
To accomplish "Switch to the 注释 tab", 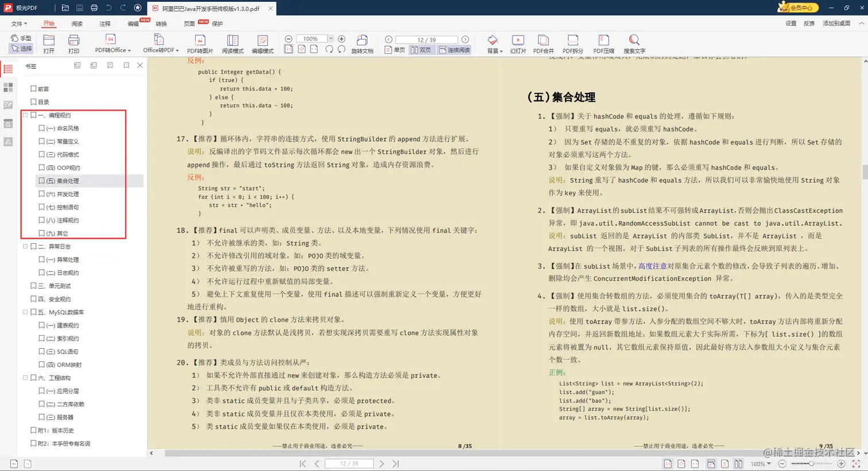I will 105,24.
